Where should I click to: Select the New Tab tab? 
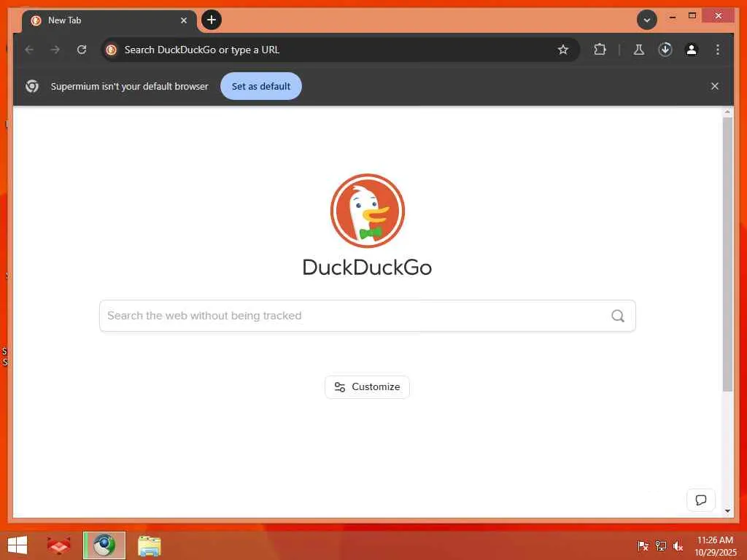pos(109,20)
